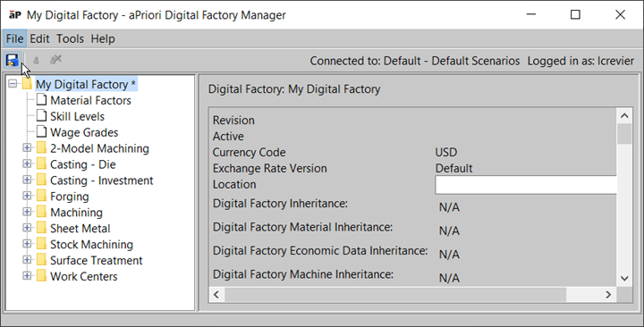Select the Machining label
The image size is (644, 327).
(76, 213)
